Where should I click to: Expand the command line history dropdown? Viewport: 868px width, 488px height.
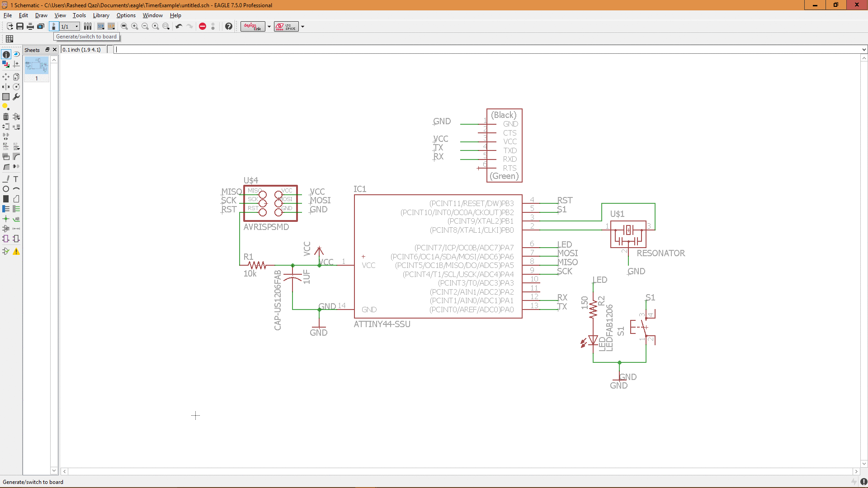point(864,50)
